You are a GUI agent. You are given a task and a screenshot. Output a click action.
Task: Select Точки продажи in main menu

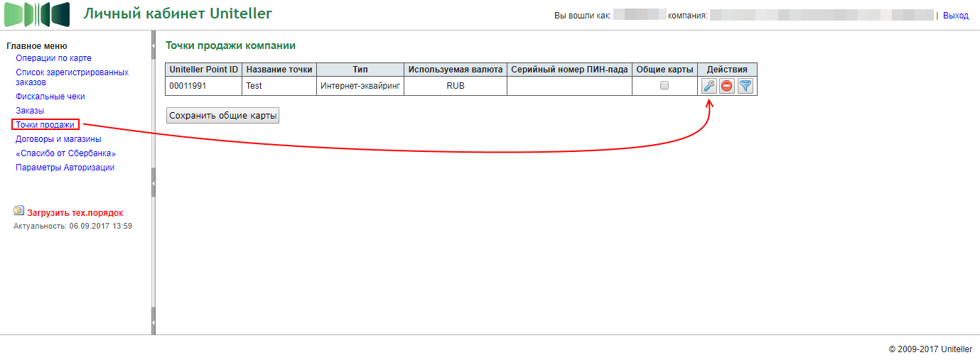(x=45, y=125)
